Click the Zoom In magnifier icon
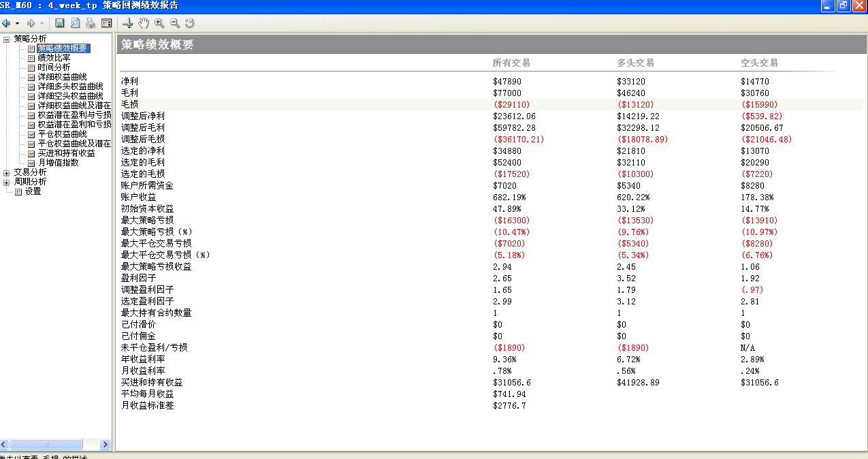Screen dimensions: 868x459 click(159, 23)
